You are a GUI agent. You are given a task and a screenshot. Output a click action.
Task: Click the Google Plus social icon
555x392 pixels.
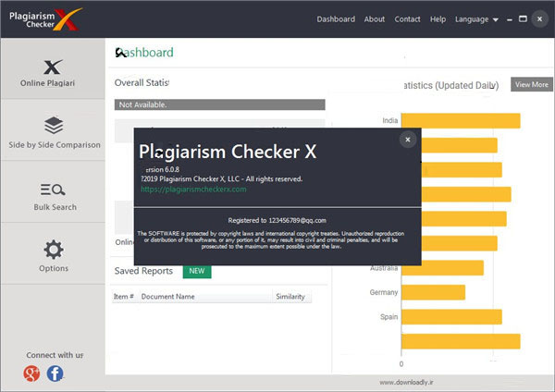tap(32, 374)
